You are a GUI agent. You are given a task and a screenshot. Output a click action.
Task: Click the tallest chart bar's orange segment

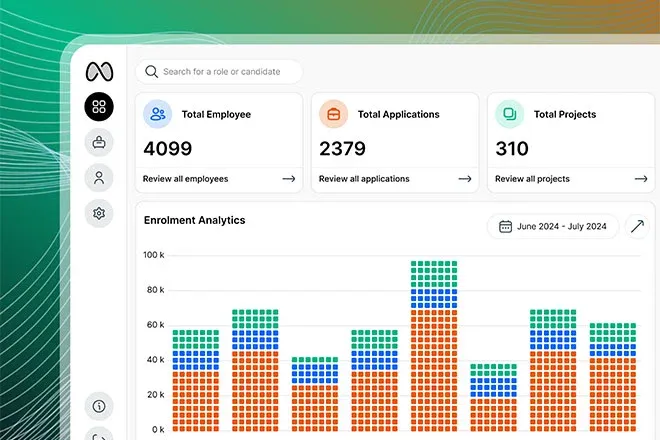[434, 371]
